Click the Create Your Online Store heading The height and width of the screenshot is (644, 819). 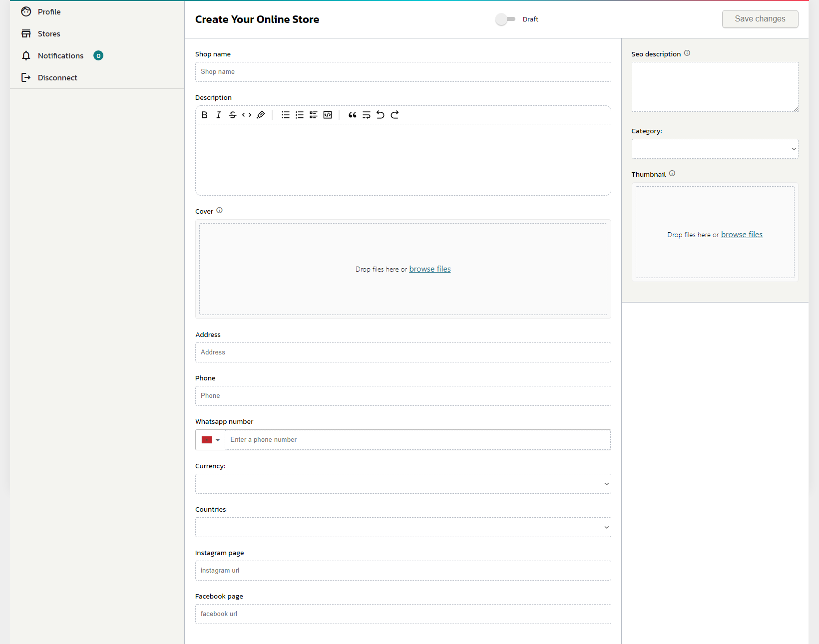tap(257, 19)
